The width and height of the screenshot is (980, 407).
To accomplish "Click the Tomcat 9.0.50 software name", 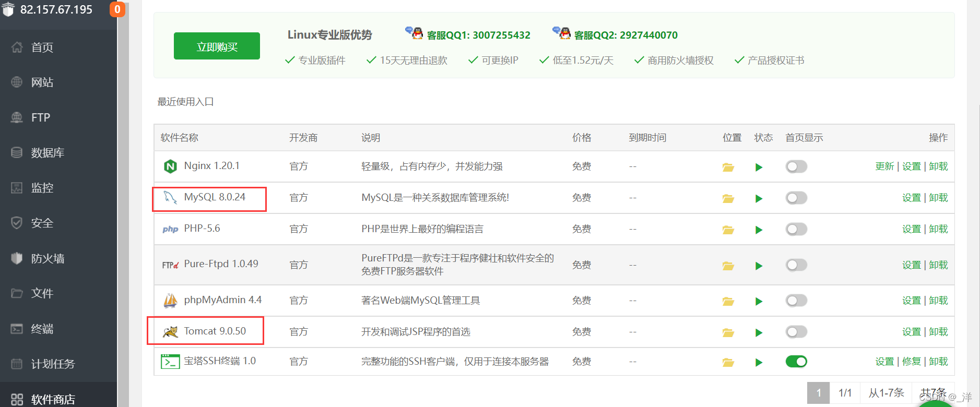I will pos(215,331).
